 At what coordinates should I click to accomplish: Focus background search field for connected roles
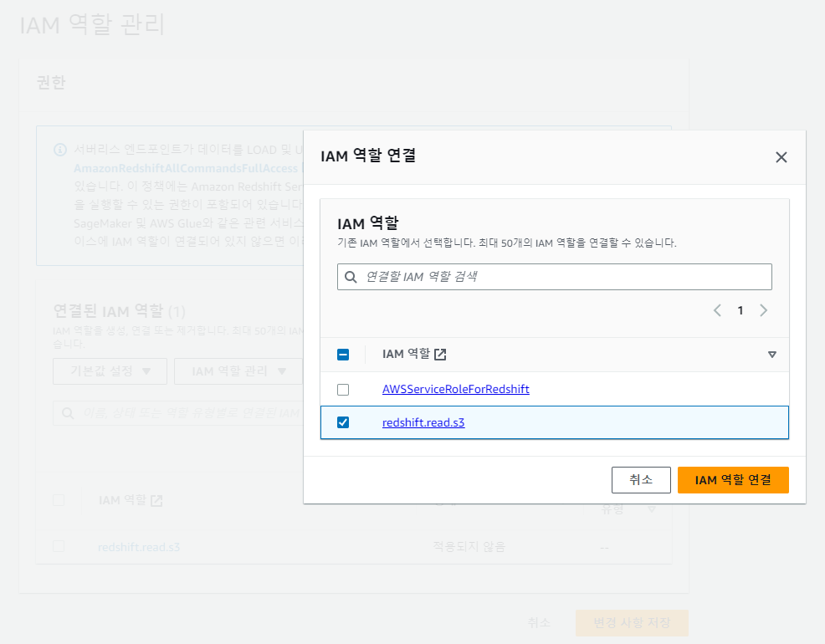point(178,412)
